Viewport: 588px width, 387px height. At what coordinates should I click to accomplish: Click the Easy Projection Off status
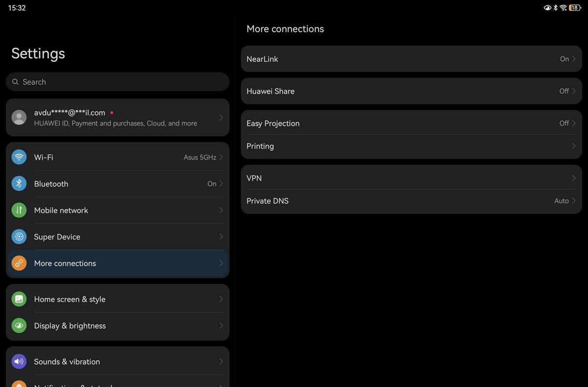pos(564,123)
